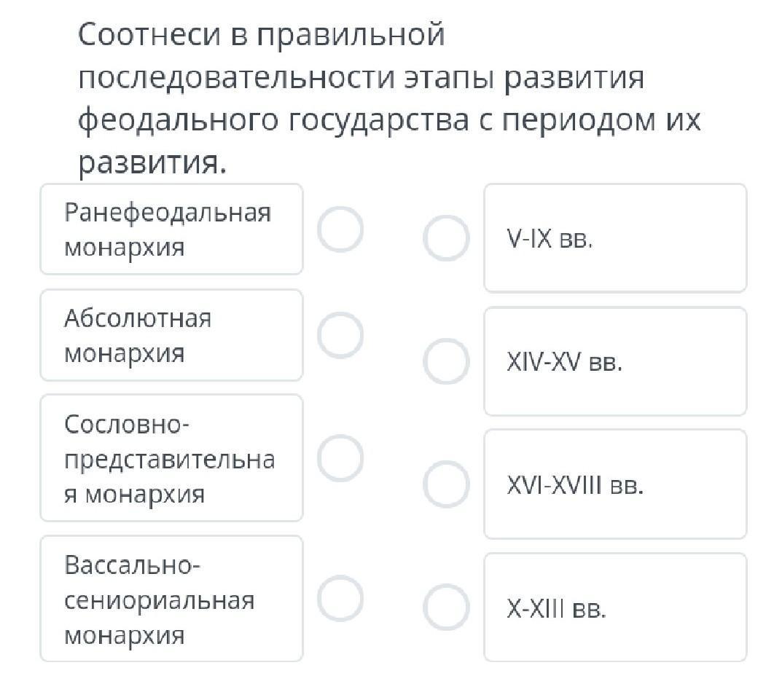The width and height of the screenshot is (766, 700).
Task: Click the word последовательности in the question
Action: pyautogui.click(x=236, y=77)
